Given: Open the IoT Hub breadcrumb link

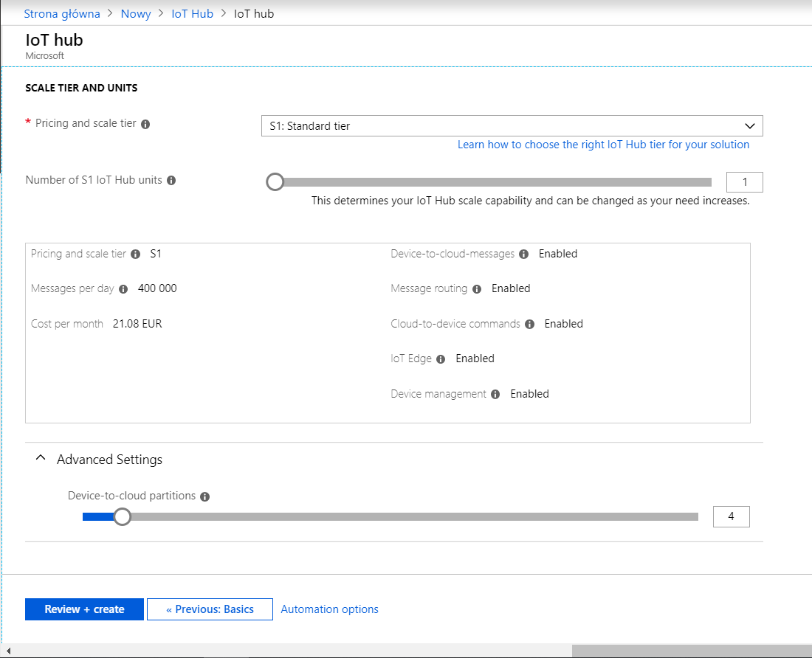Looking at the screenshot, I should pyautogui.click(x=192, y=14).
